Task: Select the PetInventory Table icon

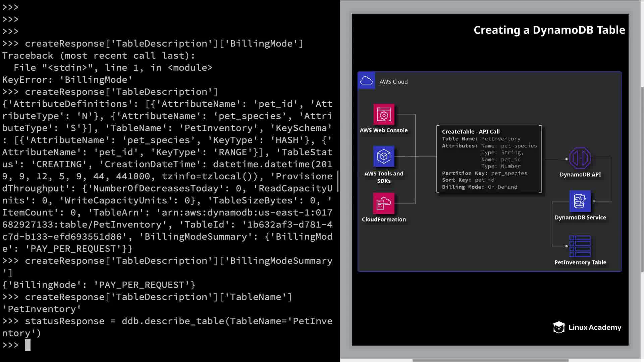Action: 580,246
